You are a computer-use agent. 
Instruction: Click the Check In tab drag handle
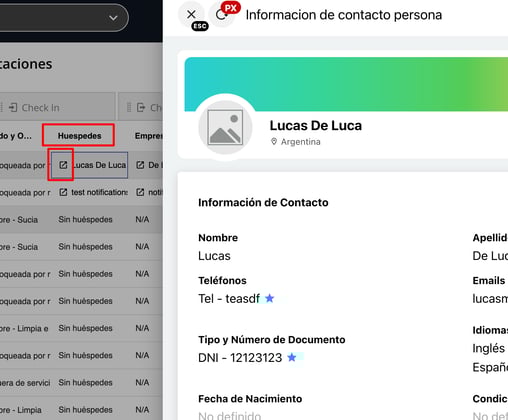(1, 108)
